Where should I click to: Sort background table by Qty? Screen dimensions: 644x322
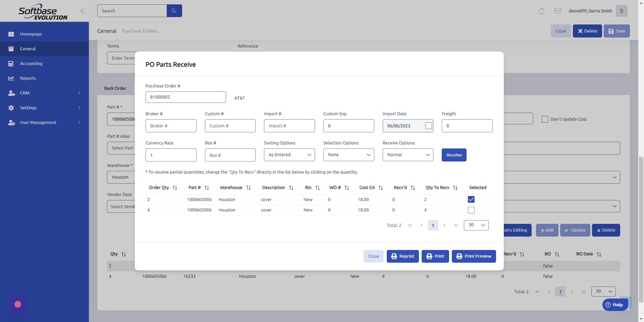tap(123, 254)
